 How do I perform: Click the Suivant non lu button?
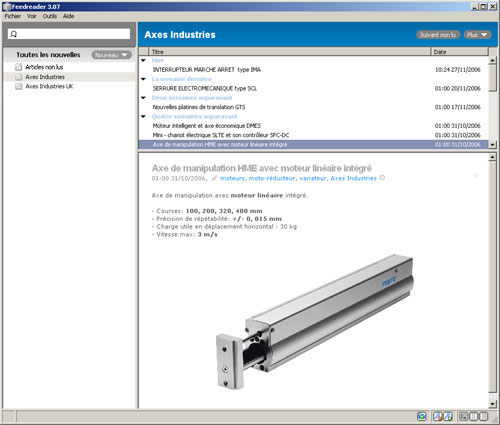[x=438, y=35]
